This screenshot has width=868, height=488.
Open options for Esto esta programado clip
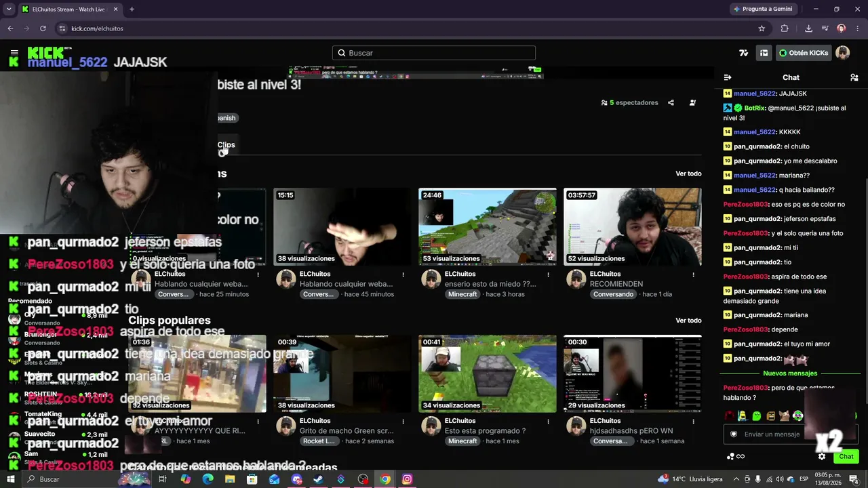548,422
